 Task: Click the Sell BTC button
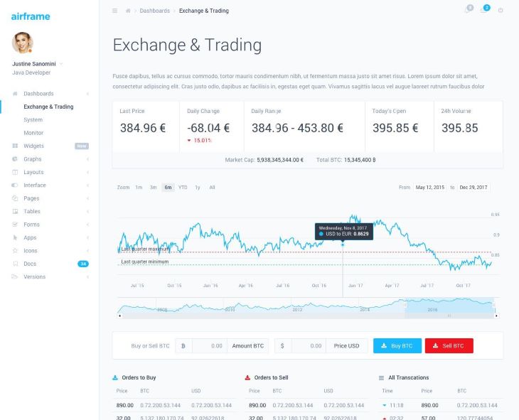(x=449, y=346)
